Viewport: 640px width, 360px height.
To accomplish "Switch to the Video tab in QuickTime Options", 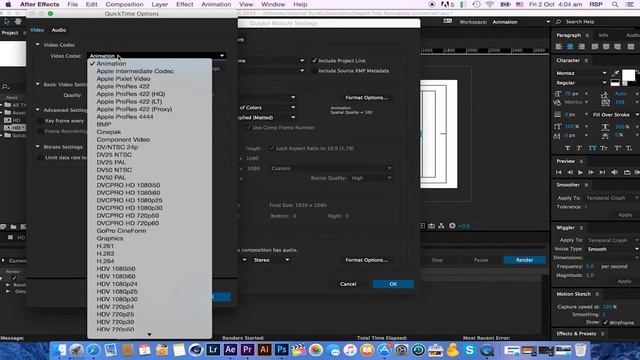I will tap(37, 30).
